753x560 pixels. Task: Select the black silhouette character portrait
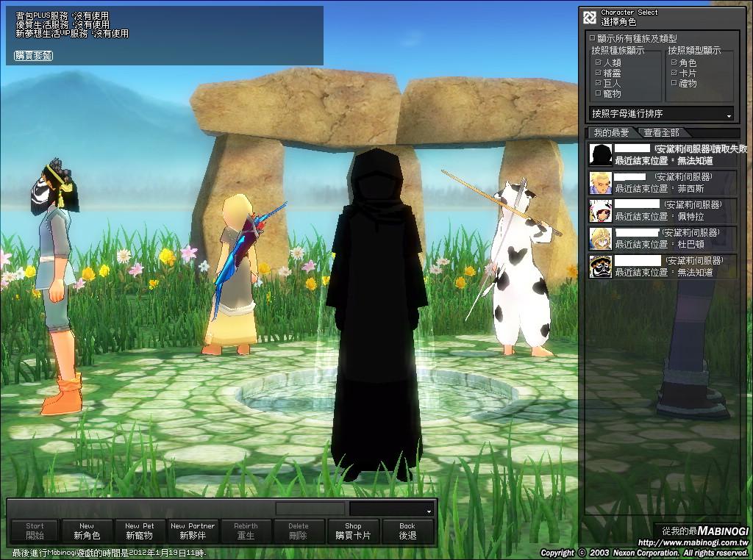point(601,154)
